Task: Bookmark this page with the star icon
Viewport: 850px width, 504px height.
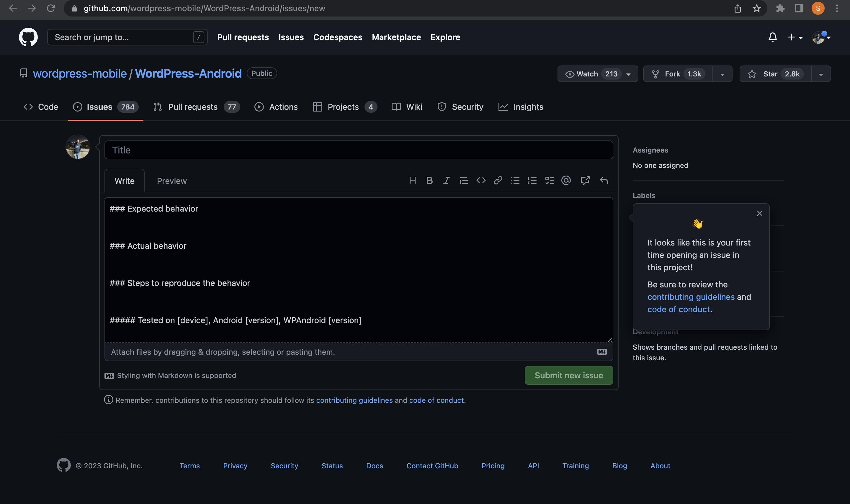Action: [757, 8]
